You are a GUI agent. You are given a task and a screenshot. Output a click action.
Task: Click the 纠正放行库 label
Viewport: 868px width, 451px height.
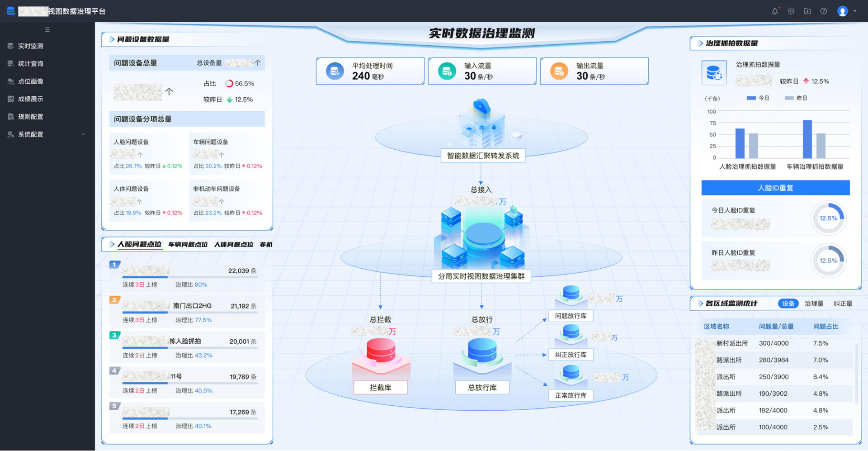click(571, 355)
